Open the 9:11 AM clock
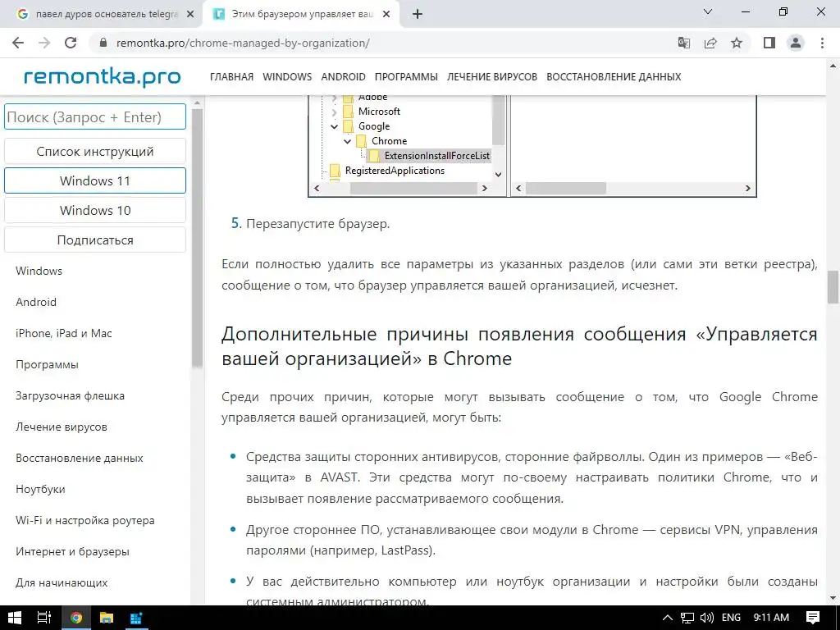The height and width of the screenshot is (630, 840). [x=771, y=618]
